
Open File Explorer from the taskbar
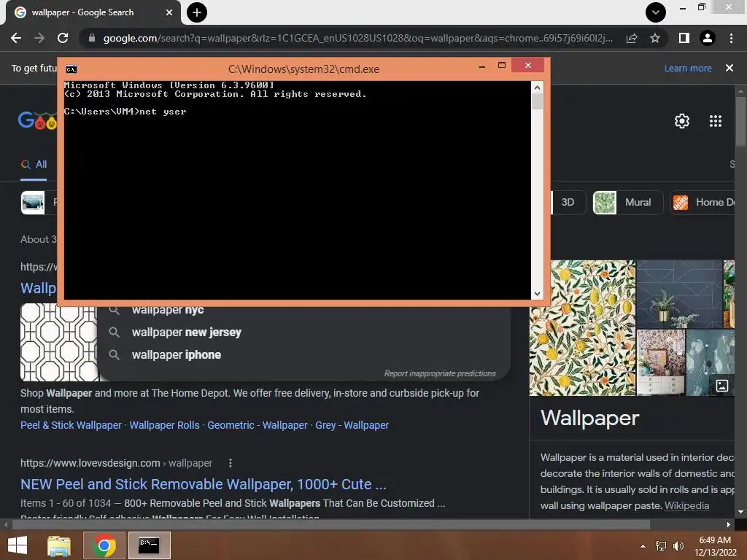point(59,545)
